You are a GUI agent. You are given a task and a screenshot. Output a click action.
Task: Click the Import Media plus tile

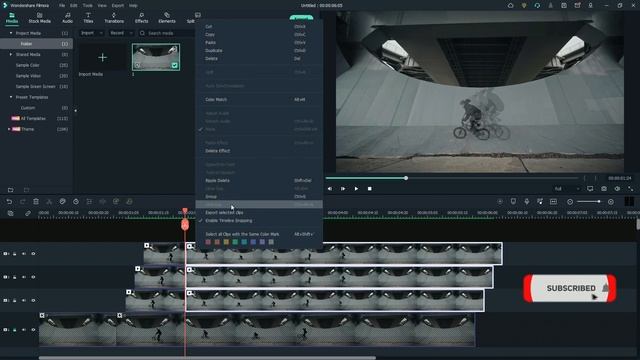point(102,57)
